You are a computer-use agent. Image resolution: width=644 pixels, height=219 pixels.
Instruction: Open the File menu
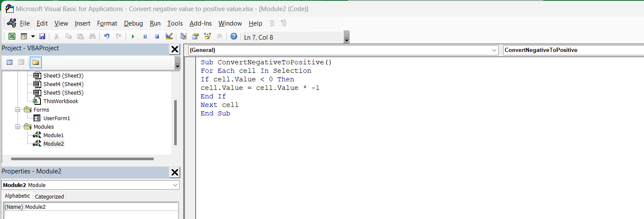click(x=25, y=23)
